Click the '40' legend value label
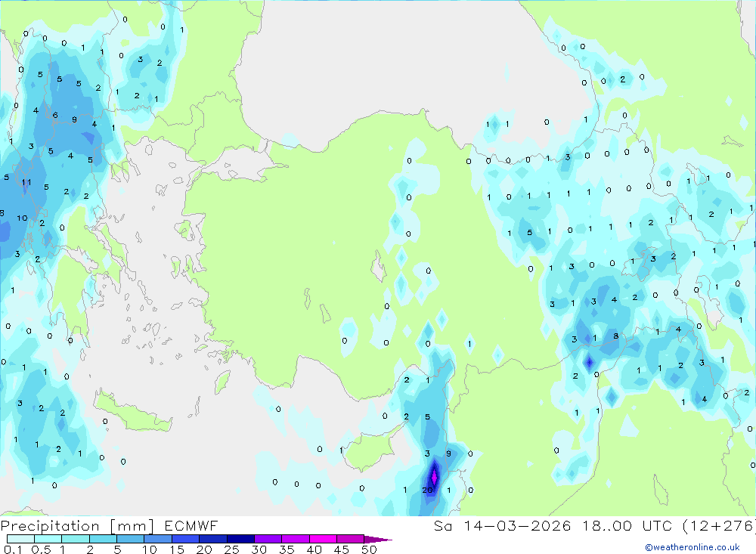 314,549
